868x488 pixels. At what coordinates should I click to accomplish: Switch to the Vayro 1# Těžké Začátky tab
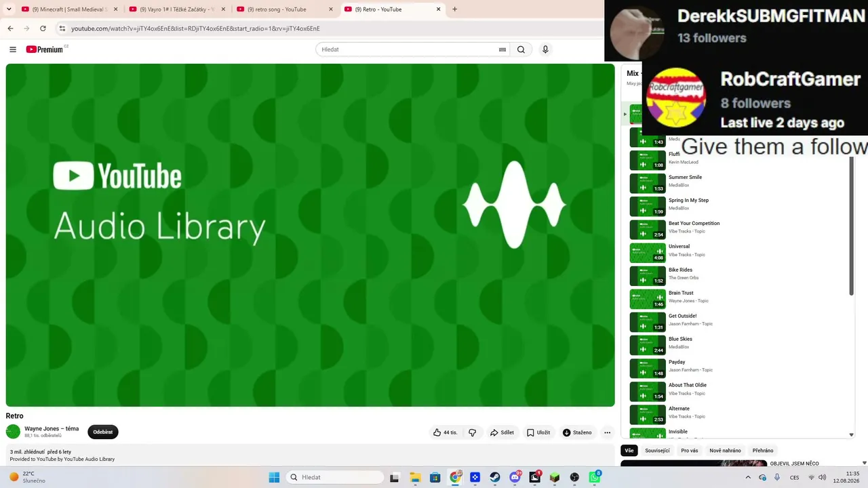[176, 9]
